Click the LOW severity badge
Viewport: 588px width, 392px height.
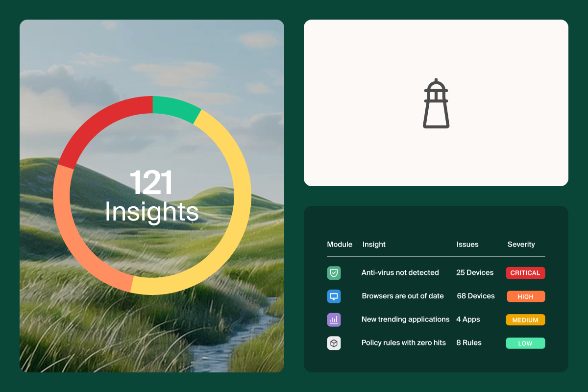coord(525,343)
